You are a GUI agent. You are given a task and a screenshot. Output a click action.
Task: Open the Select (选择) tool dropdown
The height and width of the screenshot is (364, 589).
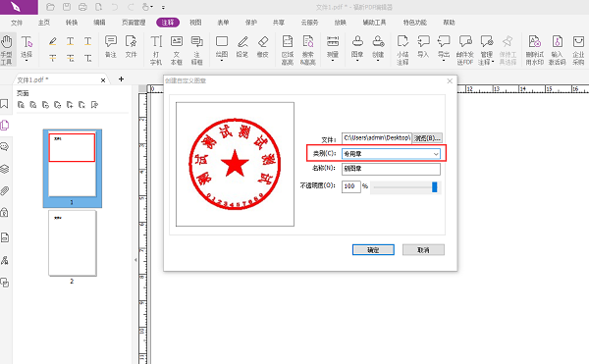27,60
